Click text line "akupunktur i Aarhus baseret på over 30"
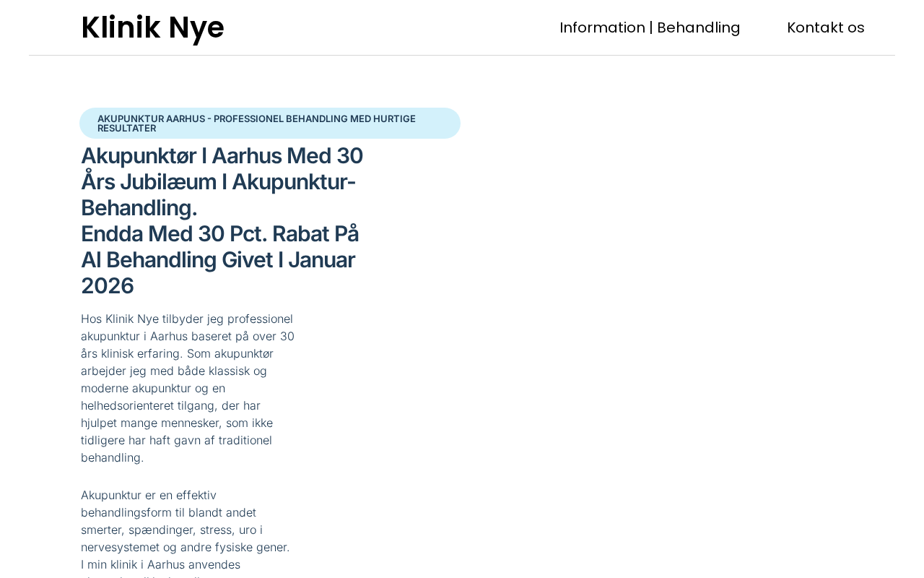Image resolution: width=924 pixels, height=578 pixels. [188, 337]
